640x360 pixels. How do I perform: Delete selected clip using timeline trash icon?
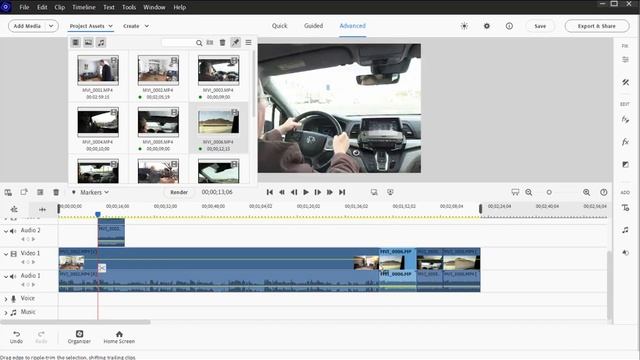click(x=56, y=192)
